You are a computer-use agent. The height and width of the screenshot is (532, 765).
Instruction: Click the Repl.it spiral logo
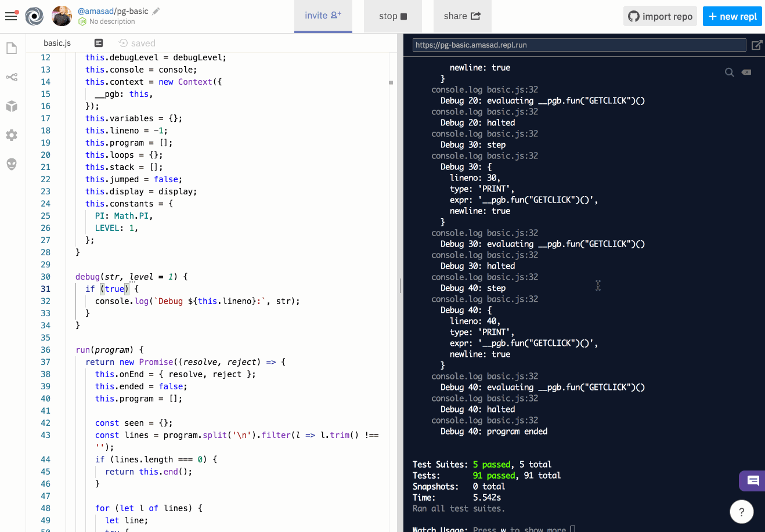coord(34,16)
